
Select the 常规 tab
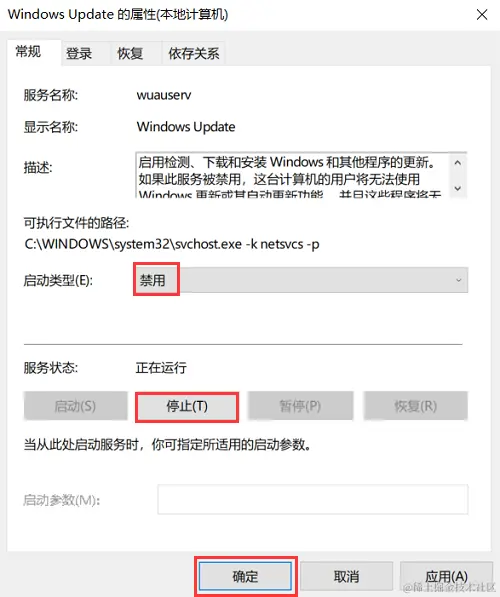click(x=29, y=52)
